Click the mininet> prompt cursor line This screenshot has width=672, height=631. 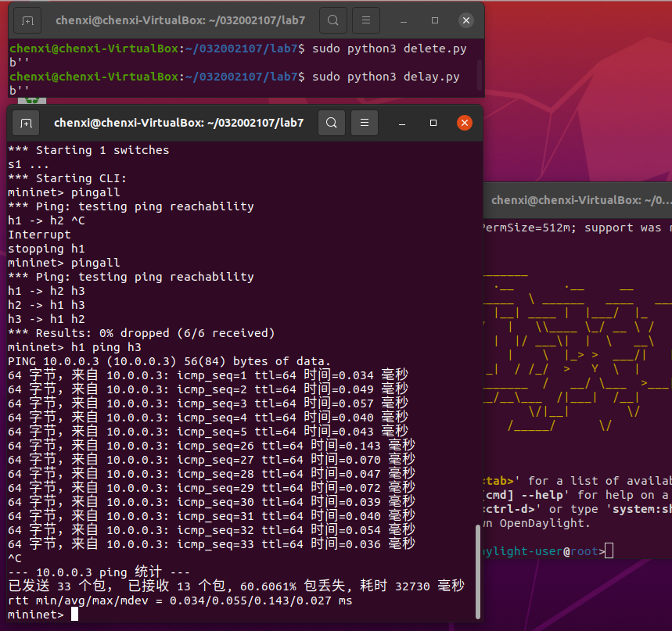point(43,615)
